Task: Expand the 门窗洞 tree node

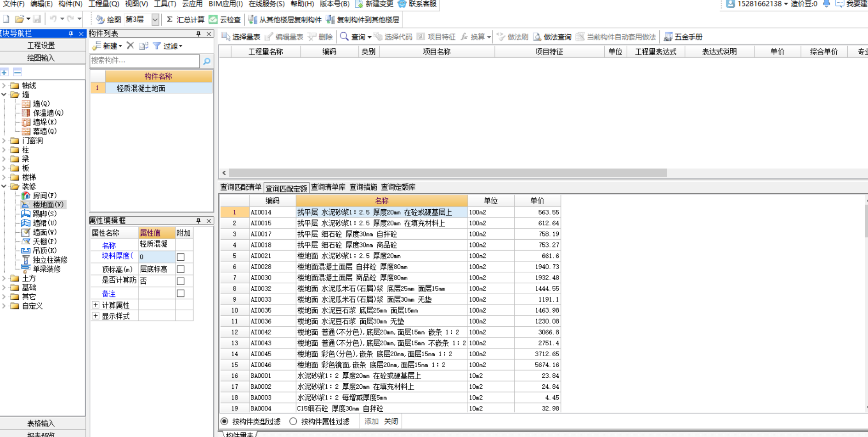Action: 4,140
